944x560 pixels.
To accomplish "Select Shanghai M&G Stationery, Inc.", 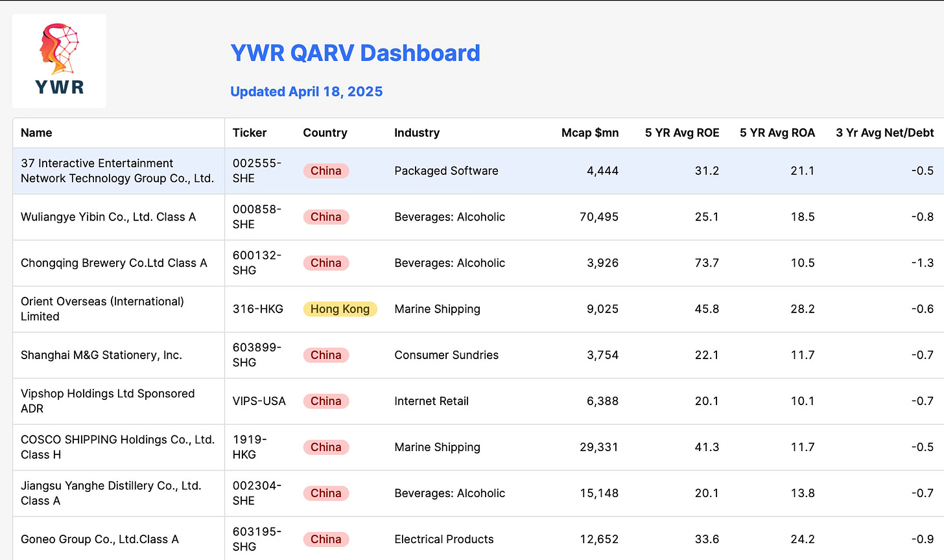I will pos(101,355).
